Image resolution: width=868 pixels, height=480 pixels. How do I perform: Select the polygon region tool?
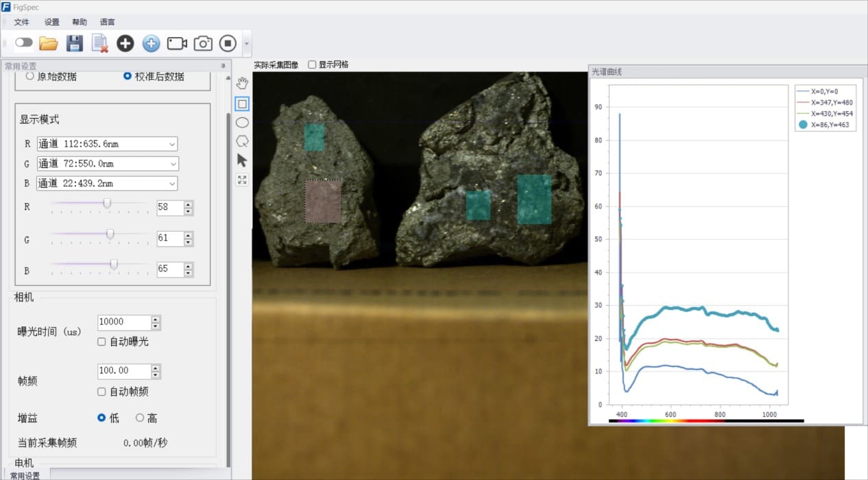[242, 141]
